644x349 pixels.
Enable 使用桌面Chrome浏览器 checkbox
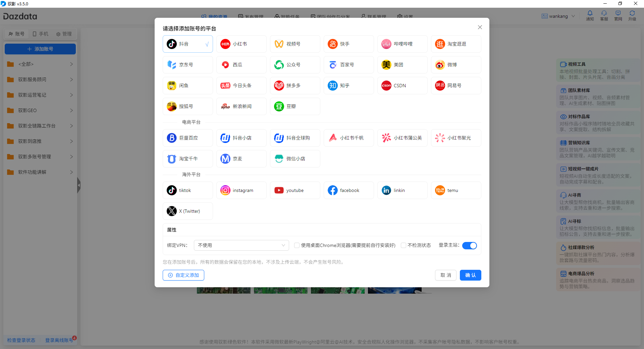click(297, 245)
